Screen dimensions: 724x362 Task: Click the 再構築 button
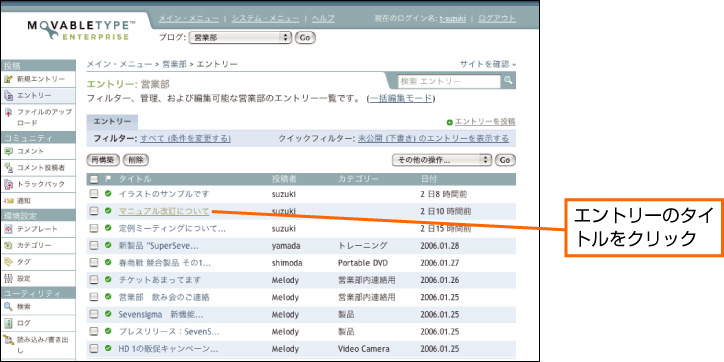(x=103, y=160)
